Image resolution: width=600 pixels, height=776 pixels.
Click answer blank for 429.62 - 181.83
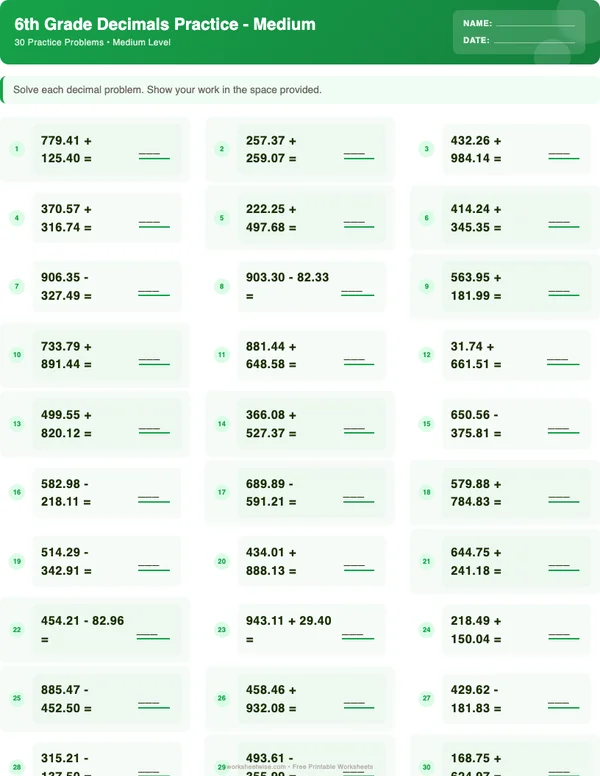565,704
